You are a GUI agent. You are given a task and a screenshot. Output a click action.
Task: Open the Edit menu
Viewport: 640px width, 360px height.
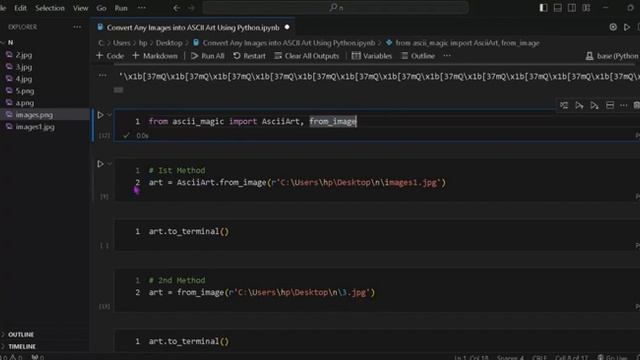point(20,8)
